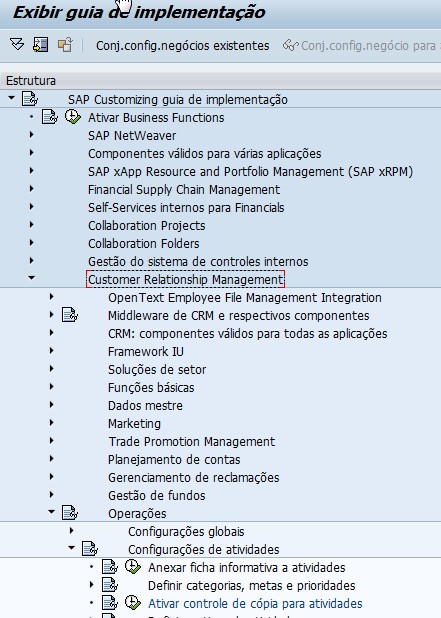Click the Estrutura column header
This screenshot has height=618, width=441.
click(x=31, y=81)
